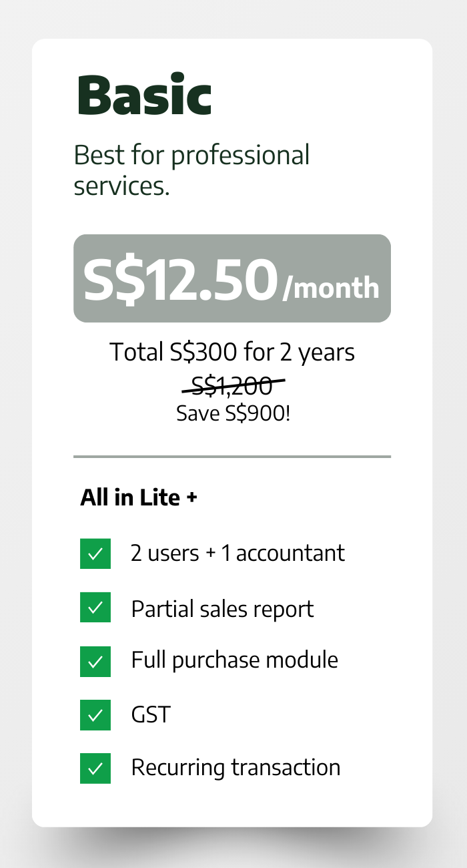This screenshot has height=868, width=467.
Task: Click the green checkmark next to Partial sales report
Action: pyautogui.click(x=95, y=607)
